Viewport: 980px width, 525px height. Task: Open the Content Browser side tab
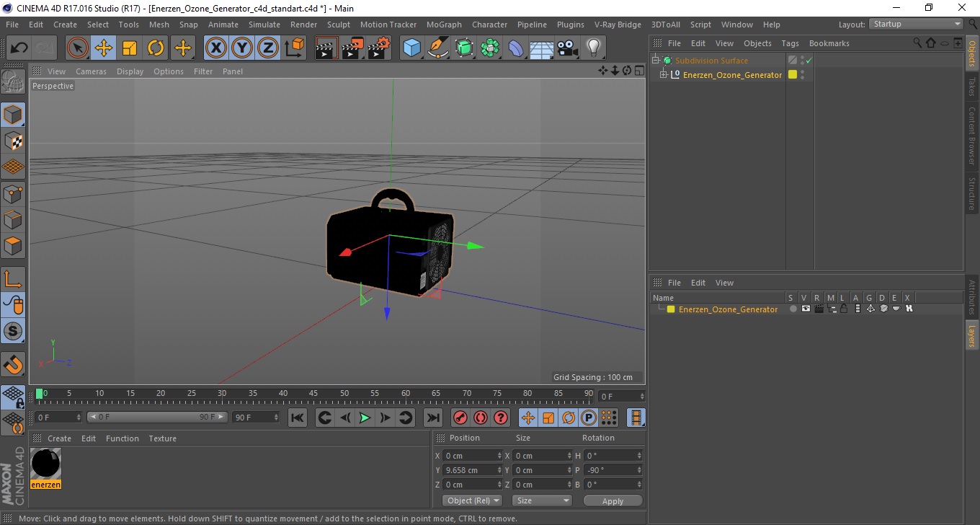point(971,136)
